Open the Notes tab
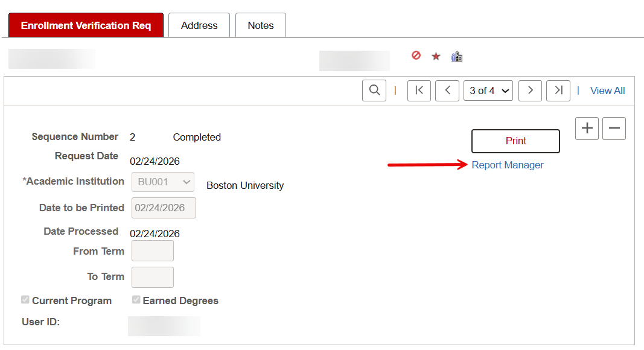 260,25
